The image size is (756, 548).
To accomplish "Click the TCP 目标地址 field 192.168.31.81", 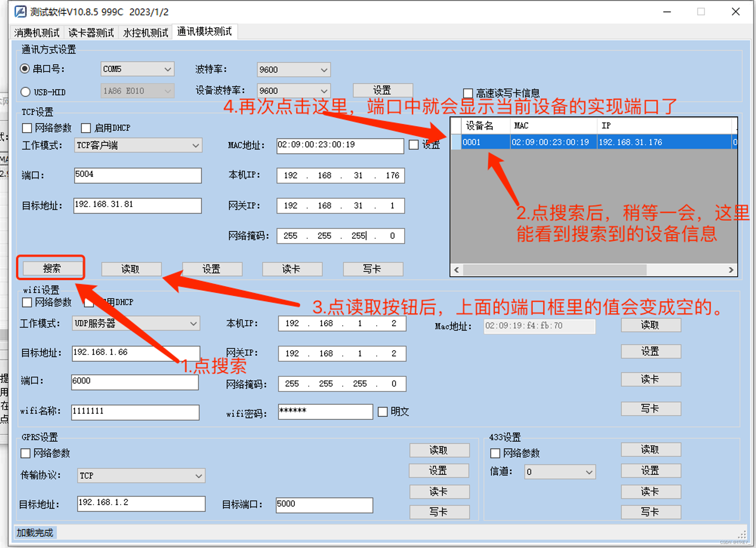I will click(x=138, y=205).
